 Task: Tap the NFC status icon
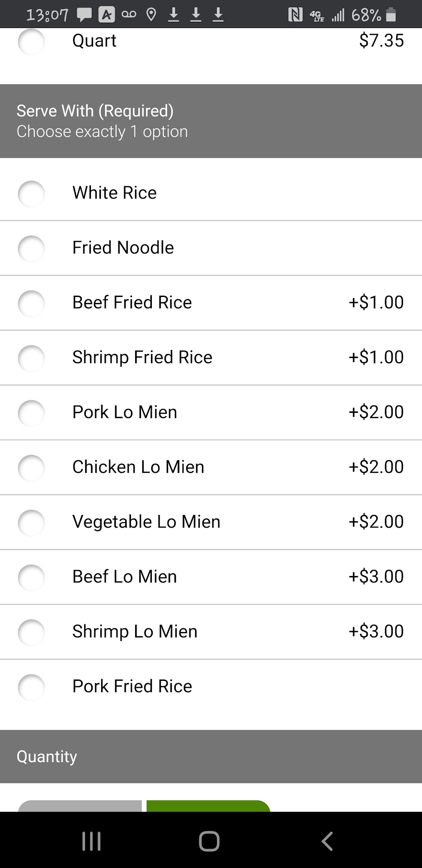point(295,15)
